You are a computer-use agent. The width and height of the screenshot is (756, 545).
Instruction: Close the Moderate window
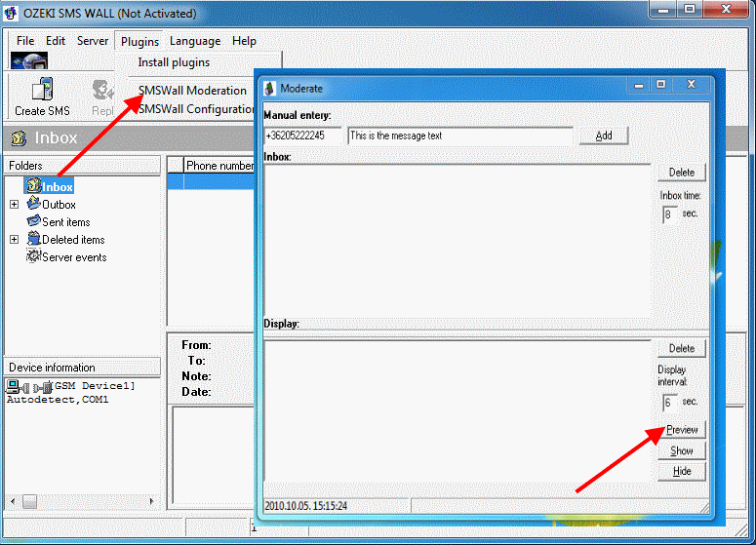tap(692, 85)
